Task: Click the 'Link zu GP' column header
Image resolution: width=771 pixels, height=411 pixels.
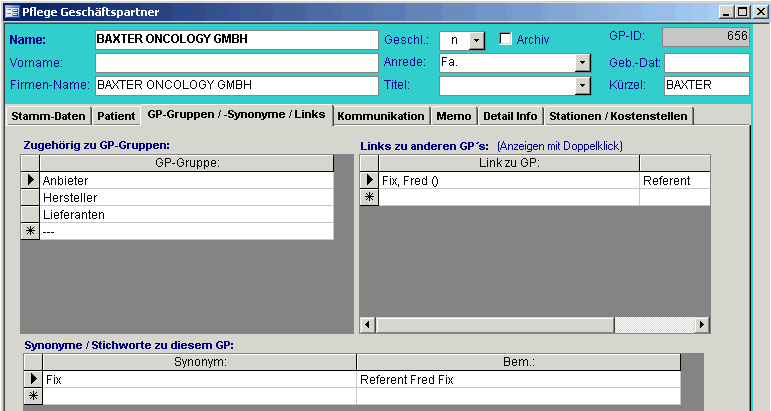Action: 509,163
